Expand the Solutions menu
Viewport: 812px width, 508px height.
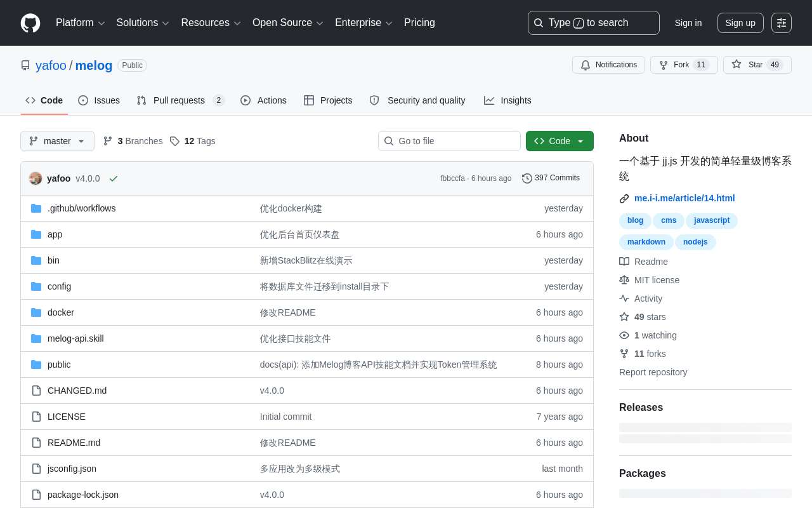point(143,23)
